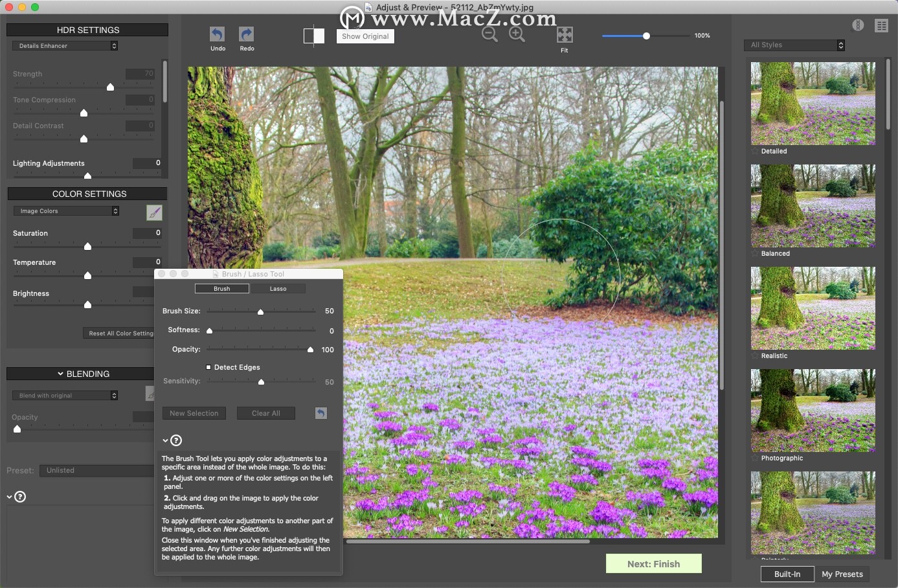Click the Strength value field showing 70
This screenshot has width=898, height=588.
(x=140, y=74)
